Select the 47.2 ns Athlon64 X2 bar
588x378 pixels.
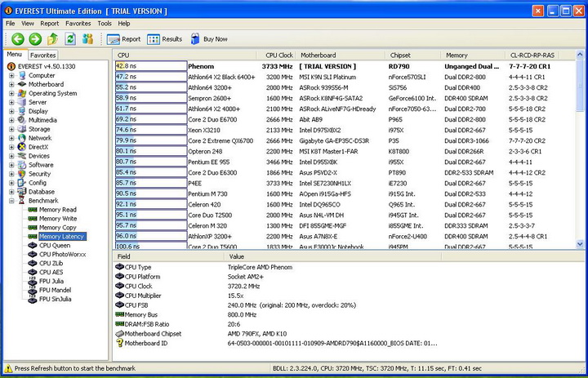click(151, 77)
